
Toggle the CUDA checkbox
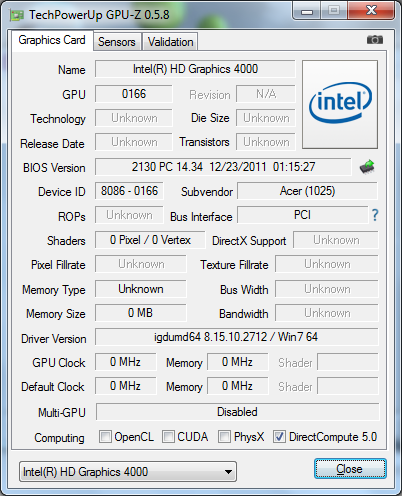[168, 436]
